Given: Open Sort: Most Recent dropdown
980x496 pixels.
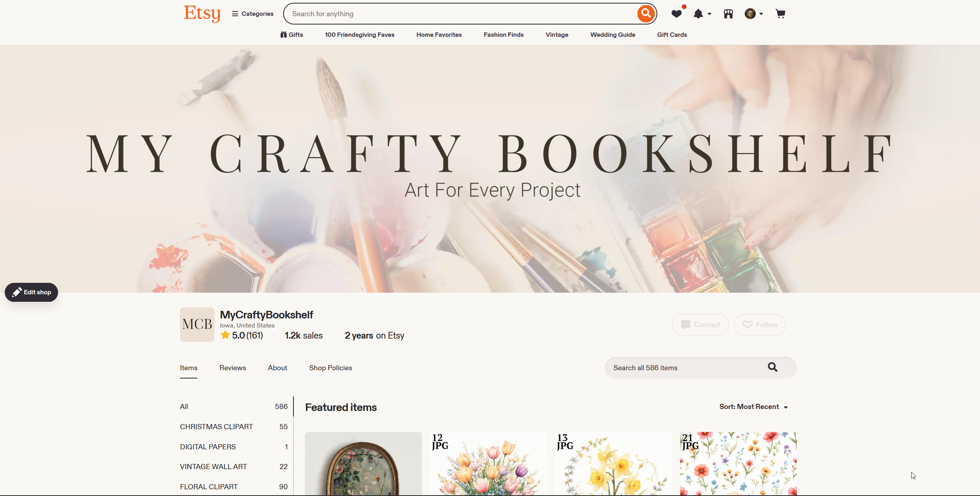Looking at the screenshot, I should click(x=753, y=407).
